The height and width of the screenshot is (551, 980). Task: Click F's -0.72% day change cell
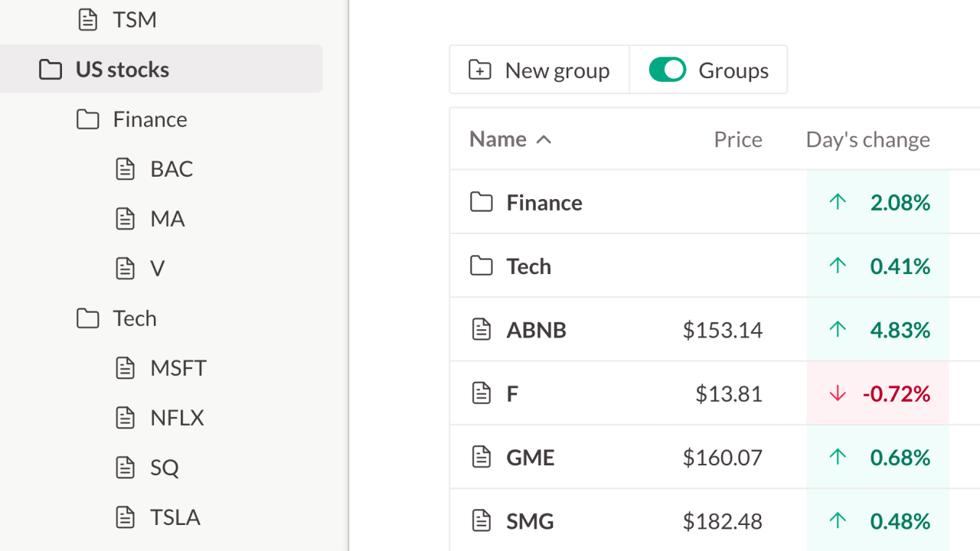[877, 394]
